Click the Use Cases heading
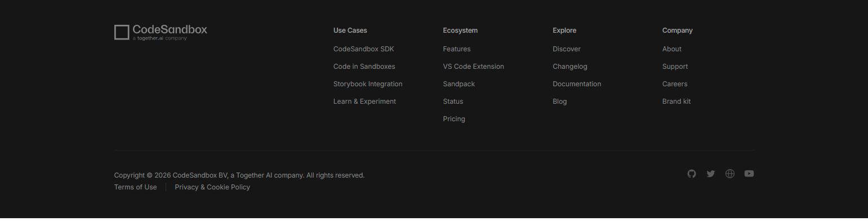 pyautogui.click(x=350, y=30)
